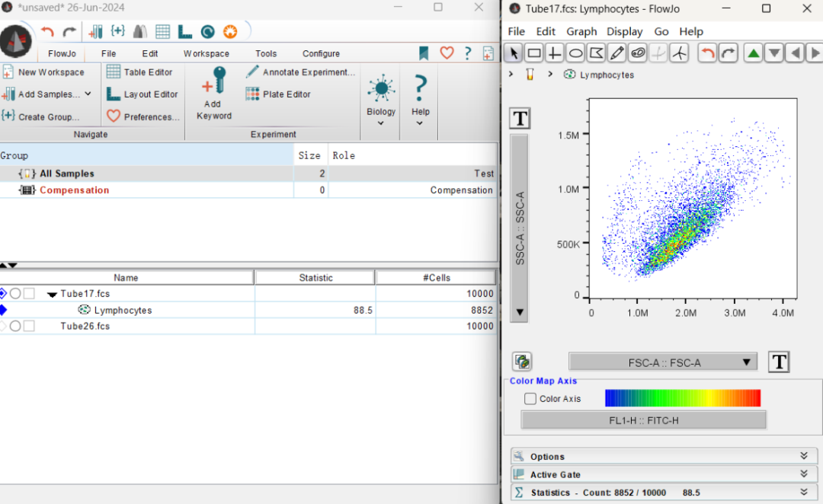823x504 pixels.
Task: Click New Workspace button
Action: 43,72
